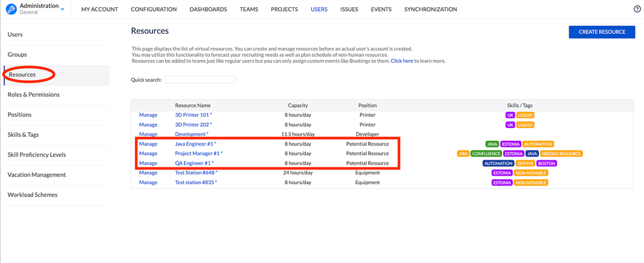
Task: Focus the Quick search field
Action: point(200,80)
